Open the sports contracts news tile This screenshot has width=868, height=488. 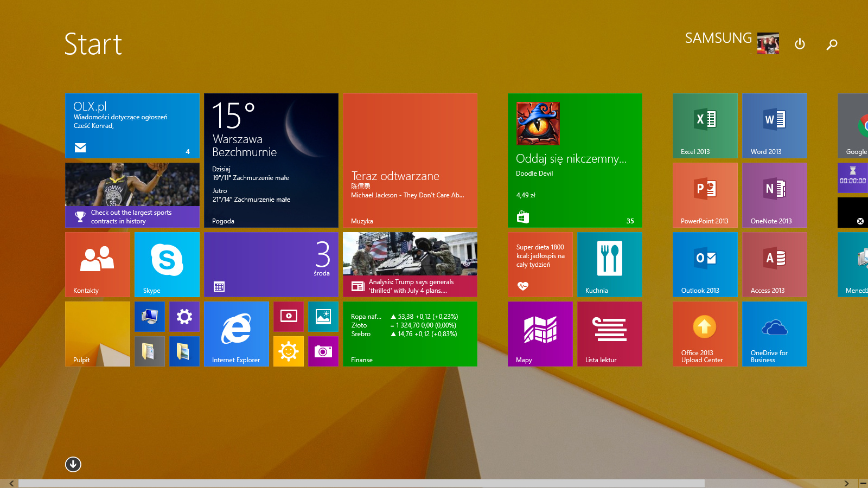[x=132, y=195]
